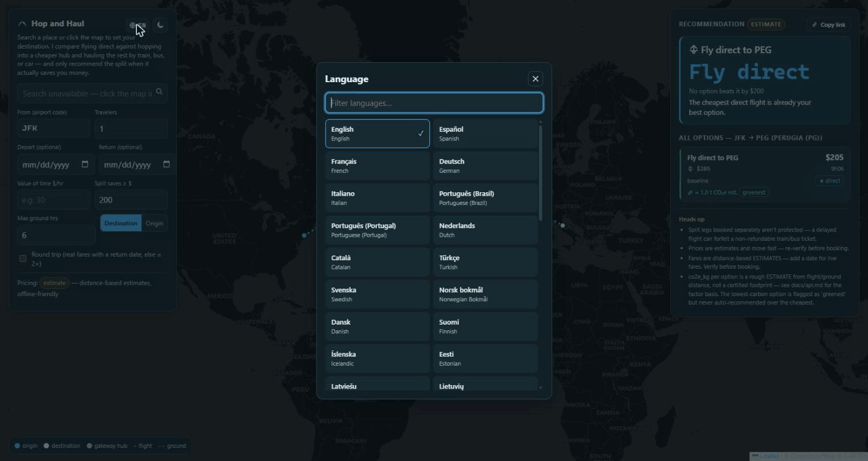Open the language selector globe button

(137, 25)
